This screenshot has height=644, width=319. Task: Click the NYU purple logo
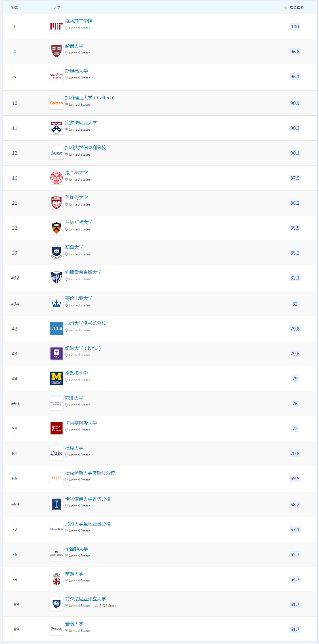click(56, 353)
